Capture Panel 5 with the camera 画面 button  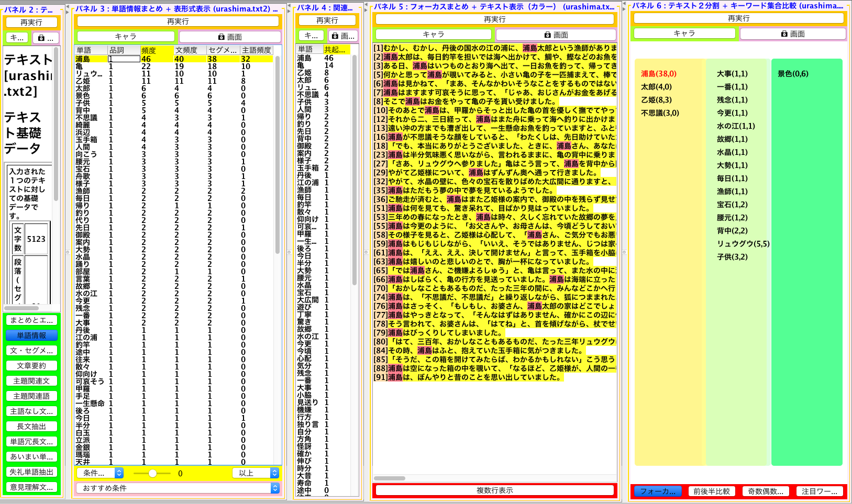click(x=556, y=35)
